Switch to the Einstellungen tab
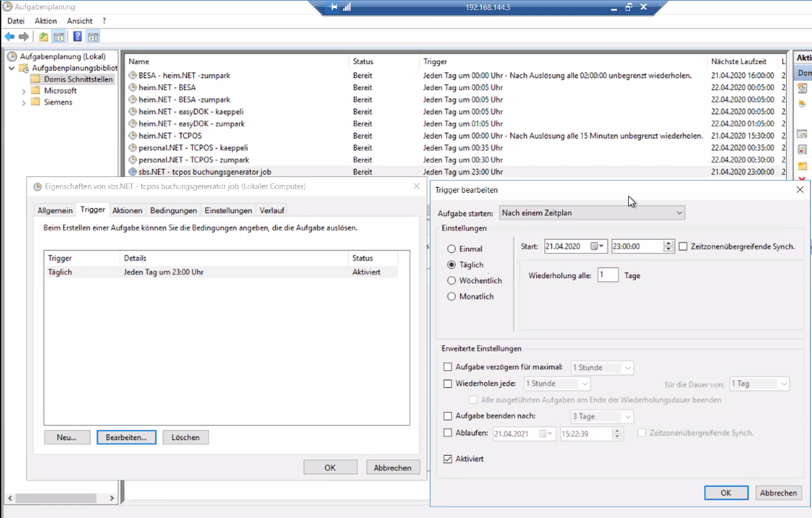This screenshot has width=812, height=518. pos(228,210)
